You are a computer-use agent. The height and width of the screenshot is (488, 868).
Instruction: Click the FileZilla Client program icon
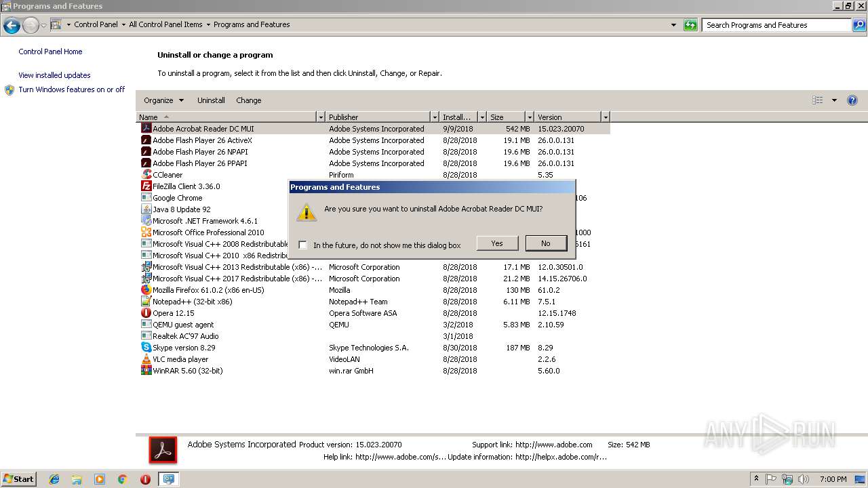pyautogui.click(x=146, y=186)
